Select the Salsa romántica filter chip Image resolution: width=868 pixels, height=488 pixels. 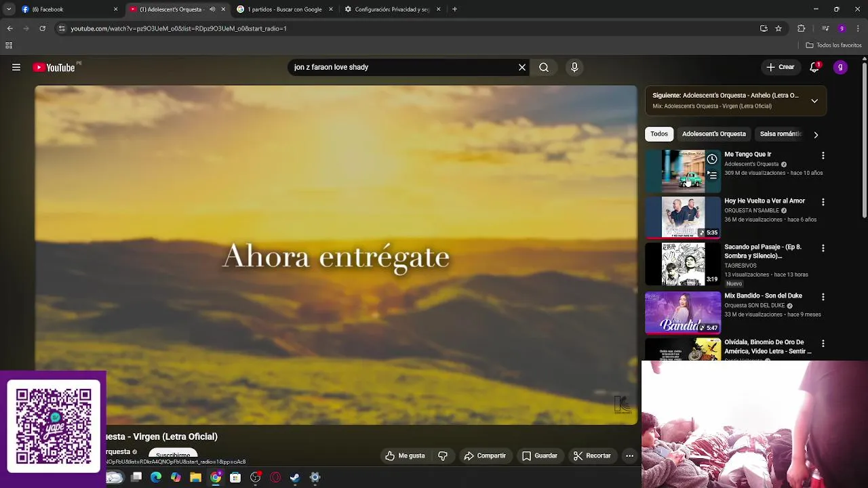tap(781, 134)
